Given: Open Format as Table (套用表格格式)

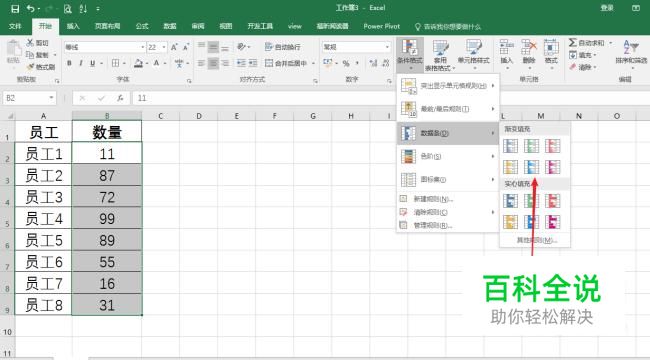Looking at the screenshot, I should (440, 55).
